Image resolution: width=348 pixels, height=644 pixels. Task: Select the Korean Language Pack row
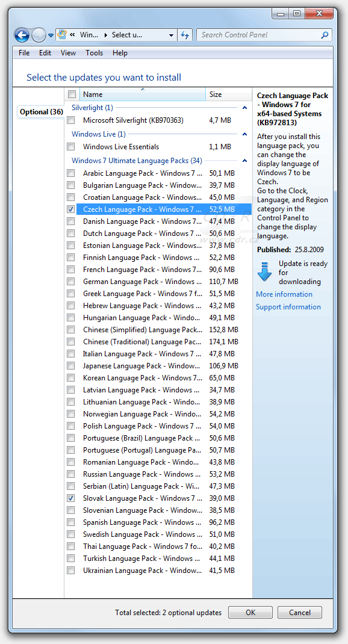point(164,378)
